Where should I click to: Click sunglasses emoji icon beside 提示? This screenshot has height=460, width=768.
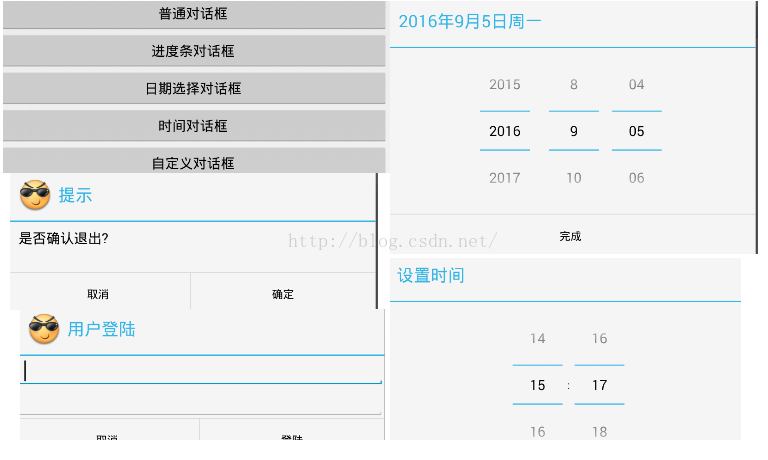35,195
